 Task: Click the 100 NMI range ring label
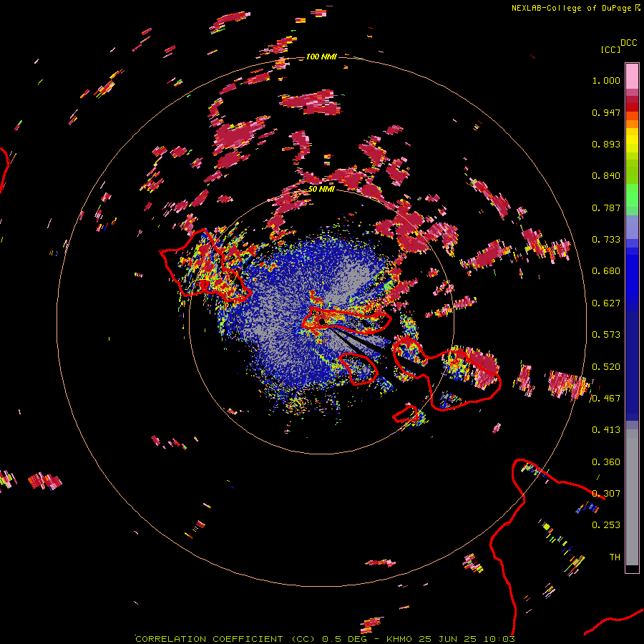(x=321, y=57)
